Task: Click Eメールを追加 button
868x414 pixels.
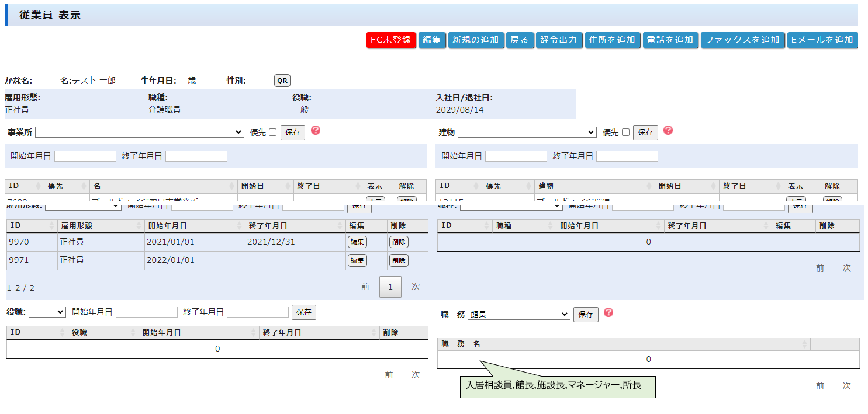Action: pos(822,40)
